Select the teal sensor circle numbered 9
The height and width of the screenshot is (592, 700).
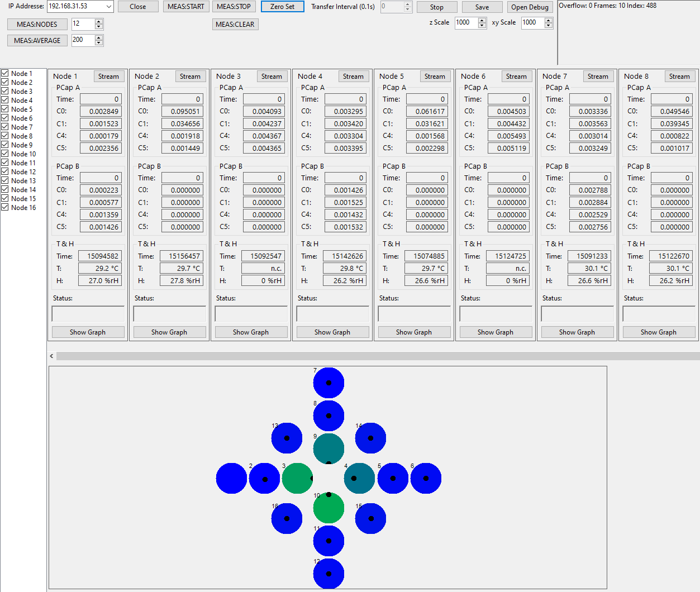[x=328, y=448]
